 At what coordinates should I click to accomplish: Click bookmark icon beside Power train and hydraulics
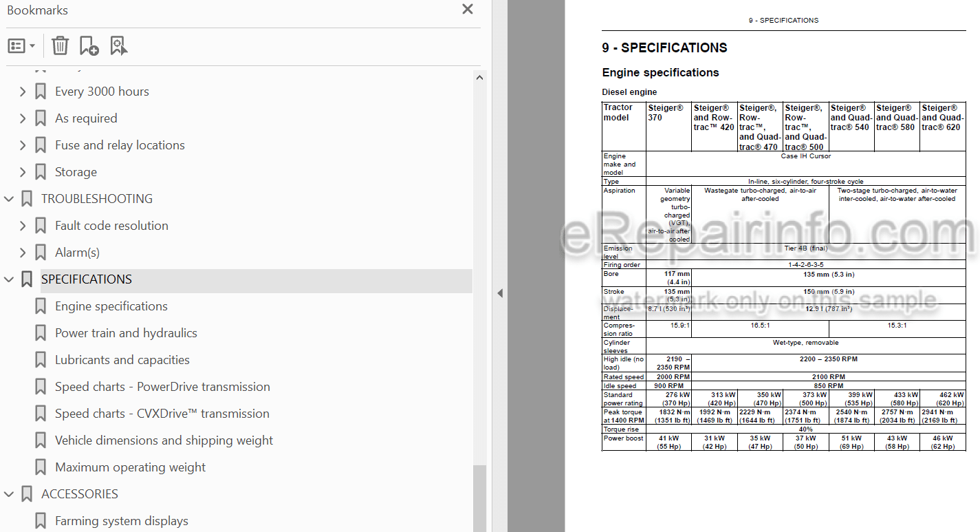[41, 333]
